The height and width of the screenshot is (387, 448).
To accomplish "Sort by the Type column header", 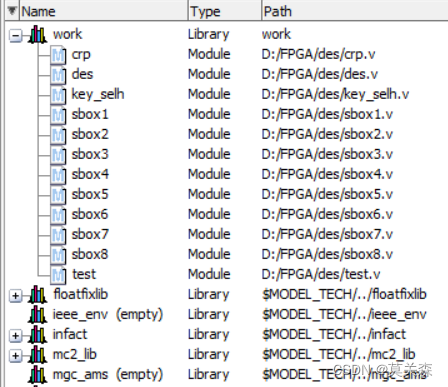I will click(225, 11).
